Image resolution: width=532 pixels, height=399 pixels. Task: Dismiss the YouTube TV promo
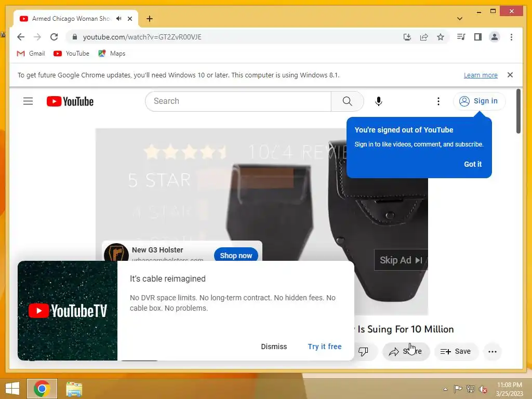[274, 347]
